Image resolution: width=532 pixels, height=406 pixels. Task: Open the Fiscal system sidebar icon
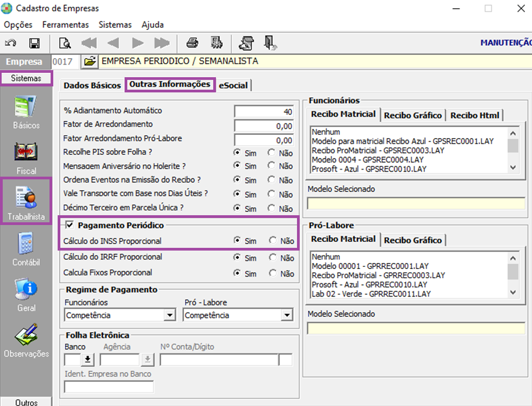[26, 152]
